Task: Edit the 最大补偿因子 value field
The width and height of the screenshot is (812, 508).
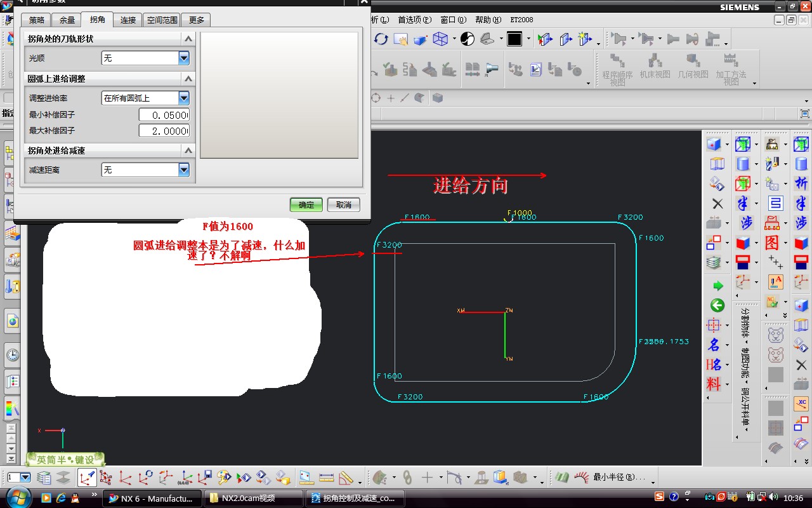Action: pyautogui.click(x=164, y=131)
